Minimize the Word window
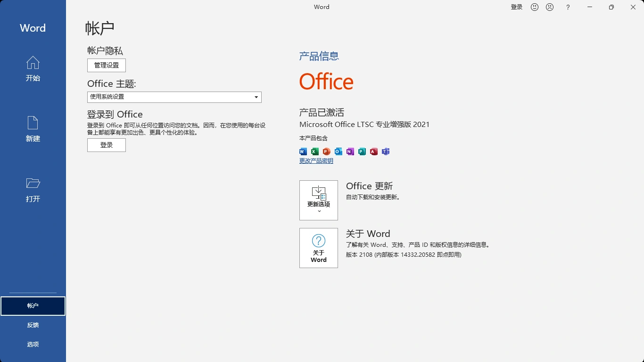The height and width of the screenshot is (362, 644). click(x=590, y=7)
